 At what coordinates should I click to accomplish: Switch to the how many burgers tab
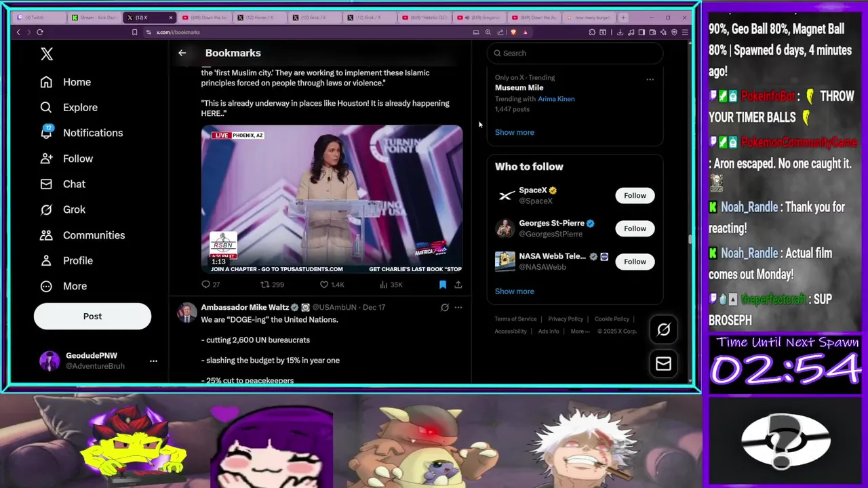point(589,18)
